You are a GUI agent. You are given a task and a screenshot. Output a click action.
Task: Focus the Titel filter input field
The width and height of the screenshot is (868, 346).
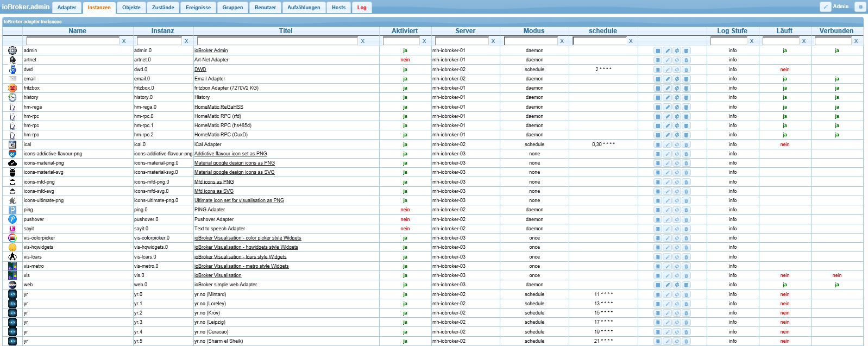(277, 41)
